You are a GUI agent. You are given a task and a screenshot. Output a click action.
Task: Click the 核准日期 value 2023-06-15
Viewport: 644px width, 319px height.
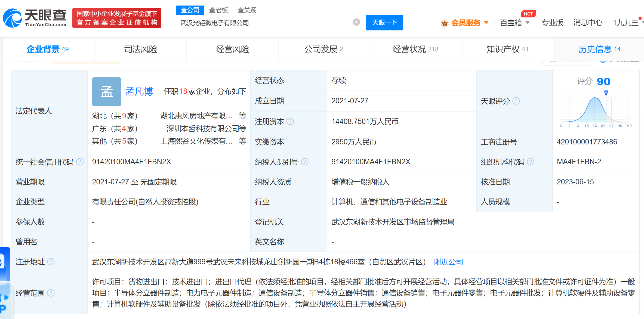pyautogui.click(x=575, y=182)
